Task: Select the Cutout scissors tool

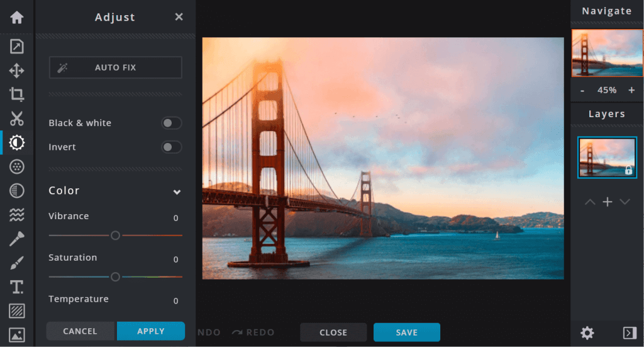Action: 17,118
